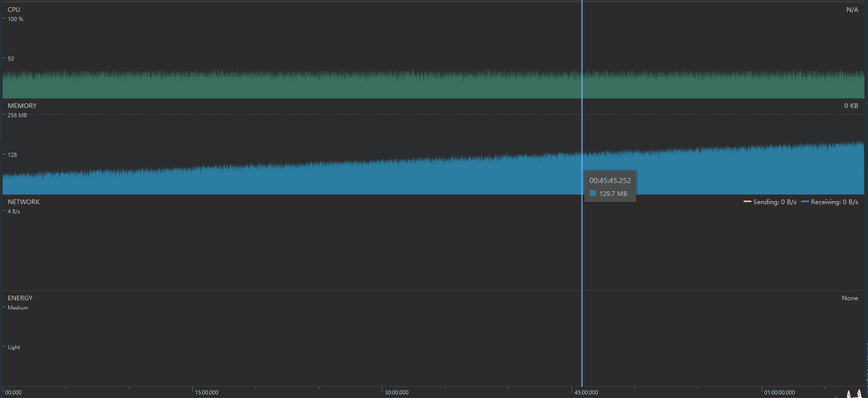
Task: Click the Receiving: 0 B/s legend text
Action: point(835,202)
